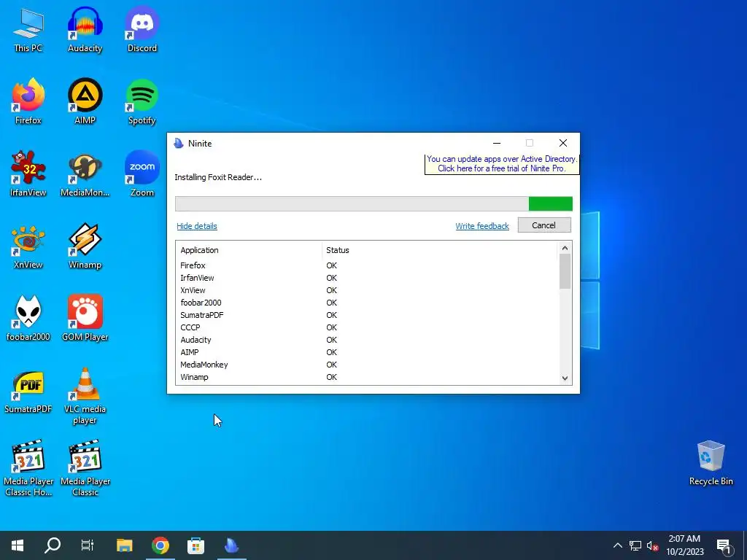Click the "Installing Foxit Reader…" status text

218,177
